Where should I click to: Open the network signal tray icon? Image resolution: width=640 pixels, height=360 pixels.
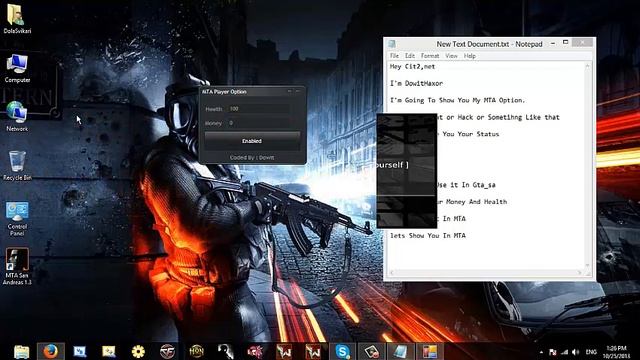(x=564, y=352)
